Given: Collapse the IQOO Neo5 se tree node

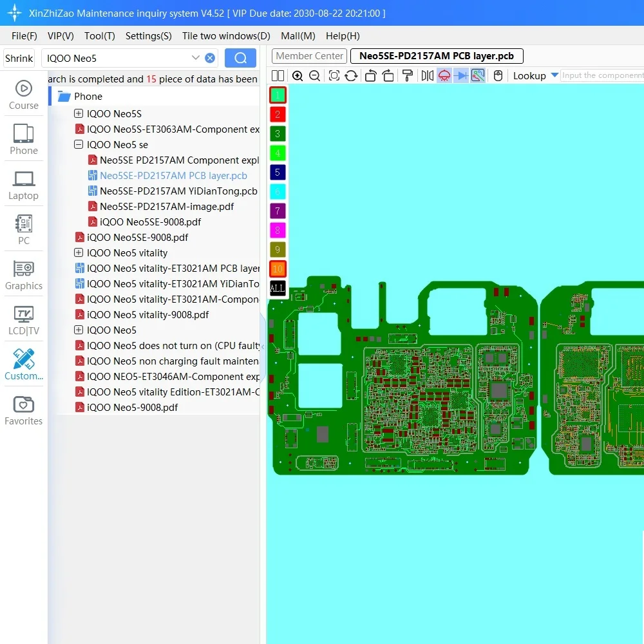Looking at the screenshot, I should [78, 144].
